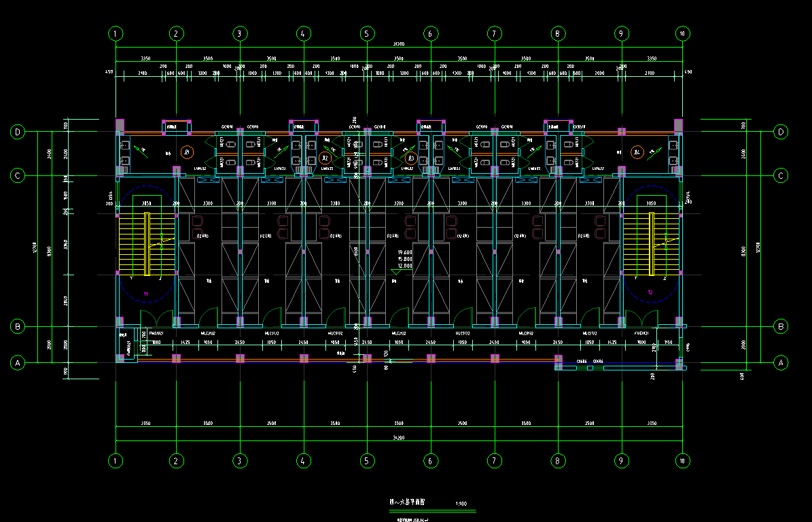Select the floor plan title text
The image size is (812, 522).
pyautogui.click(x=408, y=502)
